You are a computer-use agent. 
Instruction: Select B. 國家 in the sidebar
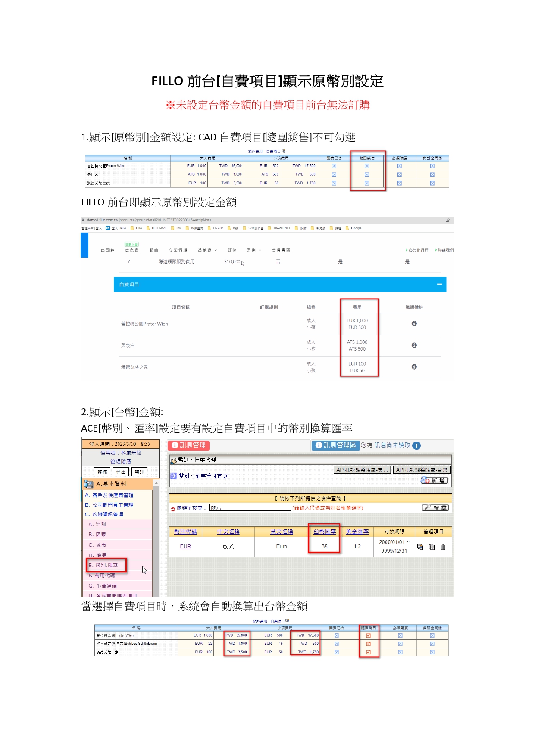[x=97, y=535]
